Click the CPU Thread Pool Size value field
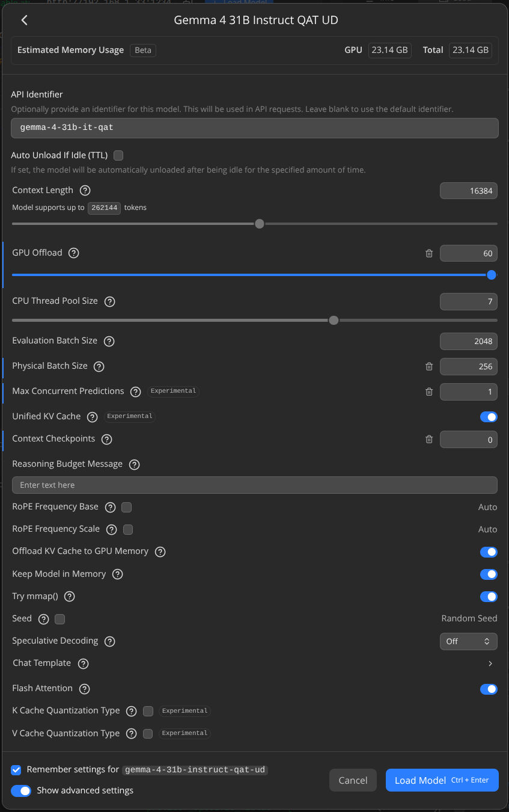 coord(469,301)
